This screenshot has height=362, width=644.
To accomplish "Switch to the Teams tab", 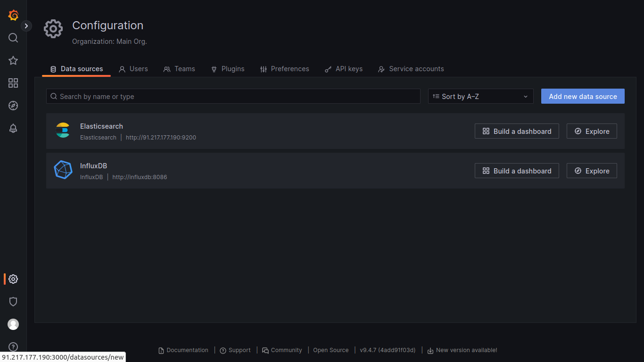I will tap(179, 69).
